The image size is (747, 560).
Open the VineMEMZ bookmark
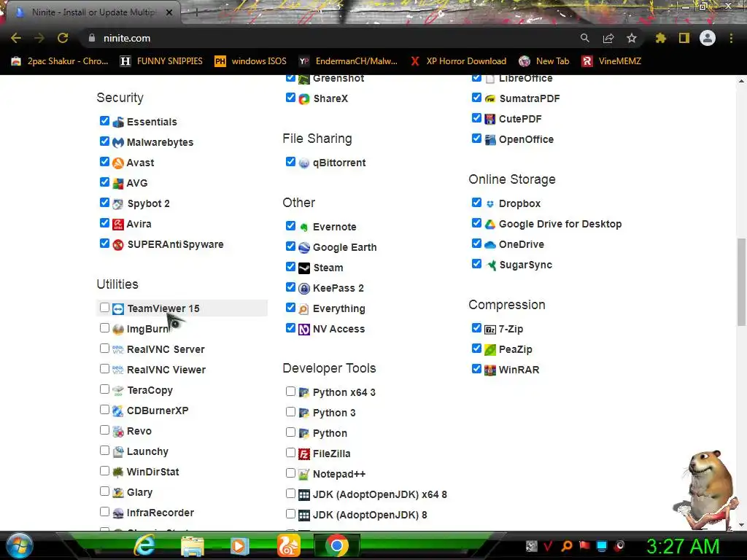(x=612, y=61)
